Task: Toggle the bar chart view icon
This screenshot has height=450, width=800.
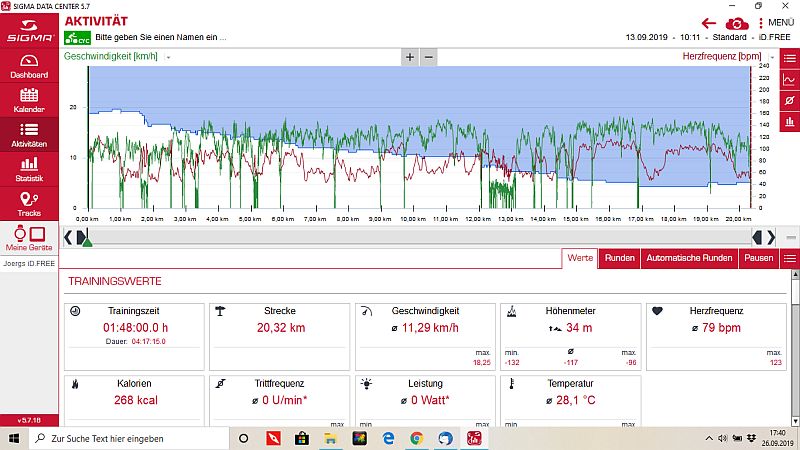Action: pyautogui.click(x=789, y=122)
